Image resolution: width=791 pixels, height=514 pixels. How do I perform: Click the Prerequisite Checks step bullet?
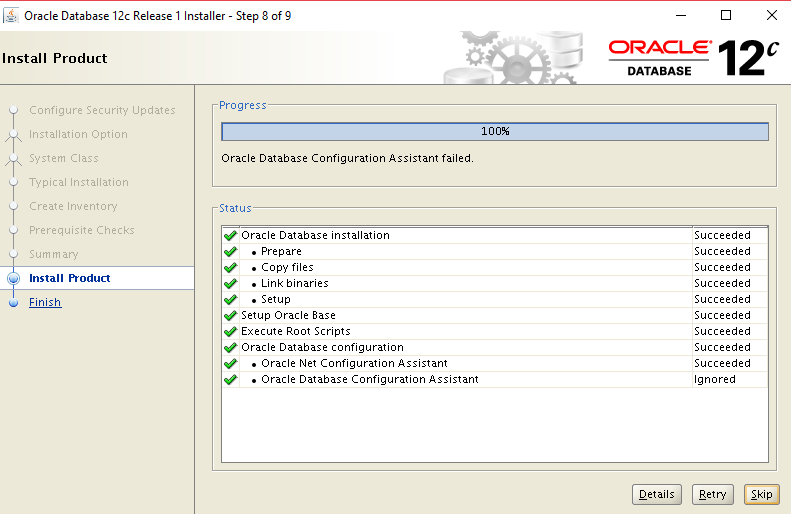tap(14, 230)
